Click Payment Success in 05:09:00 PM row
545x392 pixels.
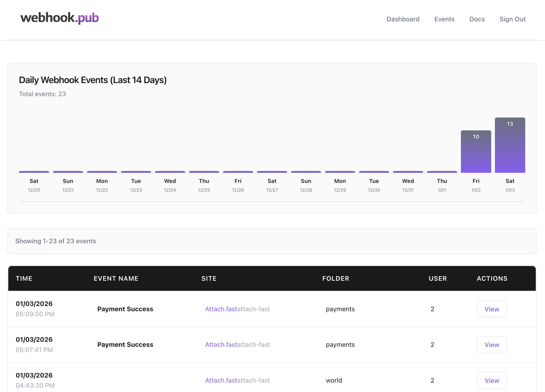pos(125,309)
